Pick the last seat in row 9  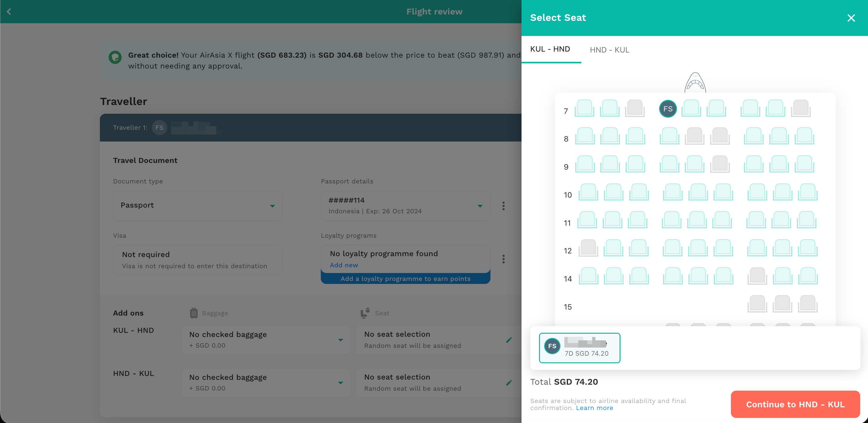click(804, 164)
